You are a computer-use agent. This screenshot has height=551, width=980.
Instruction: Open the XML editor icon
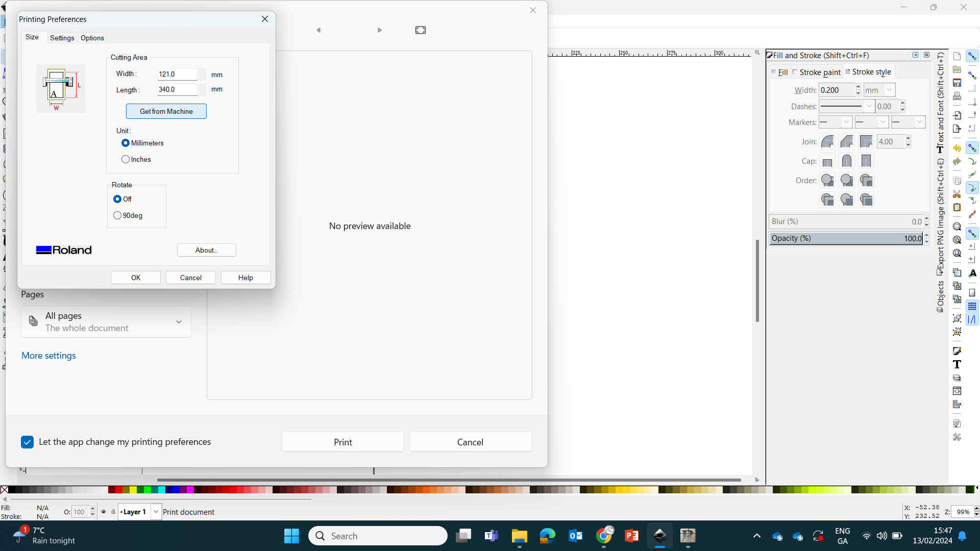(957, 391)
